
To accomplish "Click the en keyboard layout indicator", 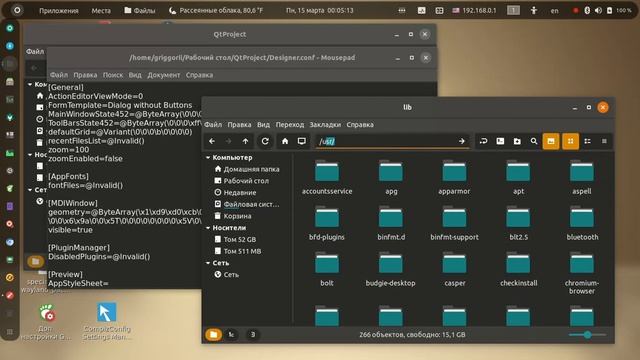I will click(554, 11).
